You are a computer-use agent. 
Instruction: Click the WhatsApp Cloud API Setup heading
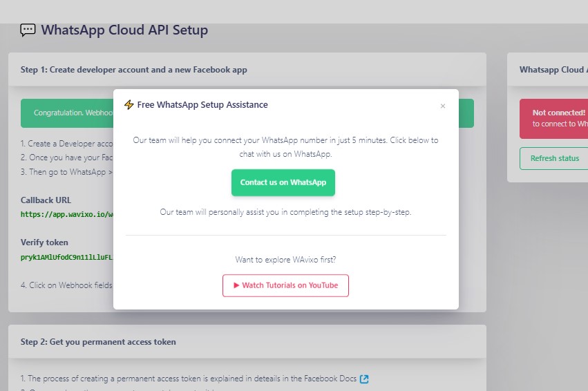coord(124,30)
